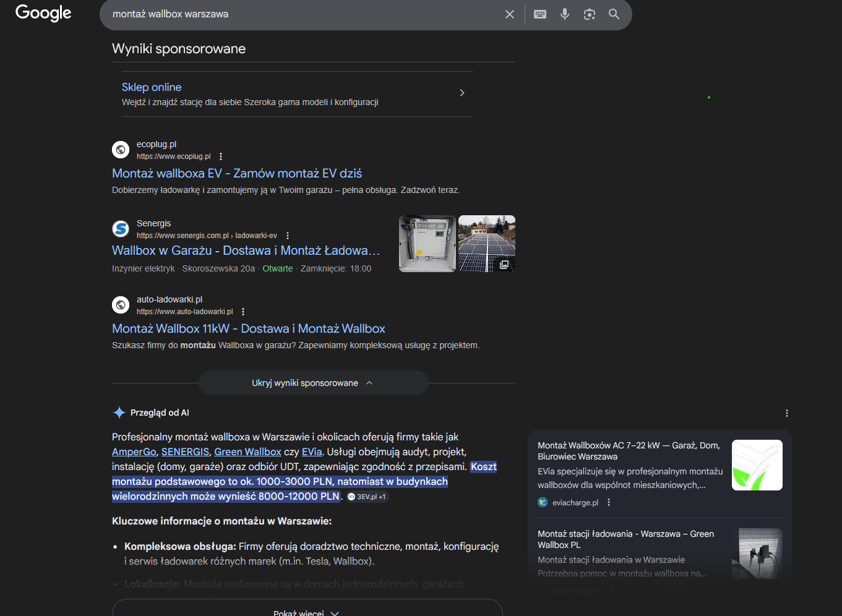Open AI overview three-dot options menu
Screen dimensions: 842x616
(787, 413)
